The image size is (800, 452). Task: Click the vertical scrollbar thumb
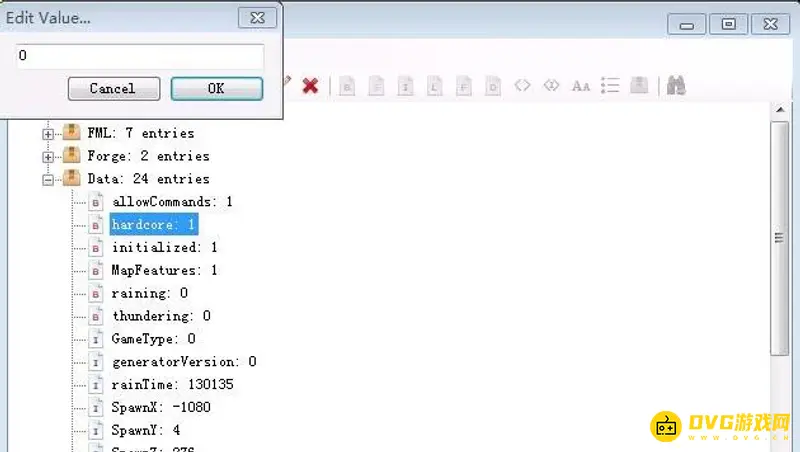coord(778,238)
